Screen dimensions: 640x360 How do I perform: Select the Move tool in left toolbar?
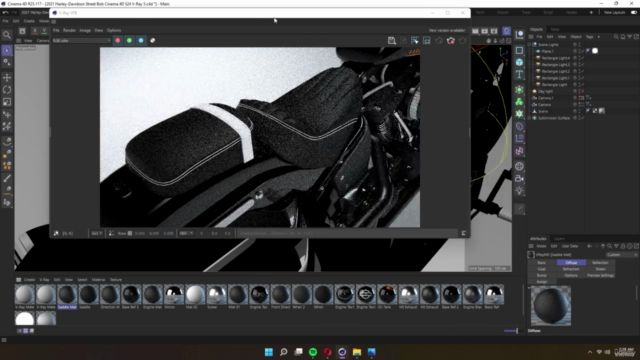point(7,78)
